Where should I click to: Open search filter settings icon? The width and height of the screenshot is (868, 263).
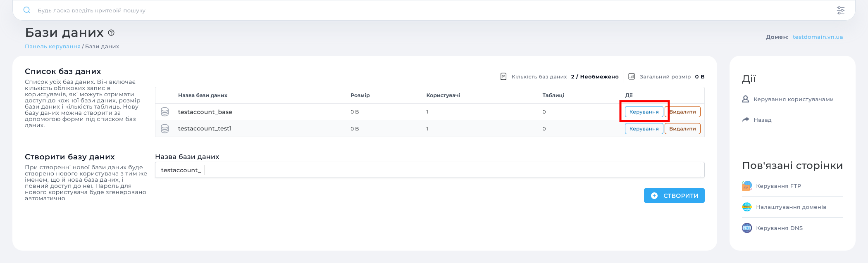(x=840, y=10)
